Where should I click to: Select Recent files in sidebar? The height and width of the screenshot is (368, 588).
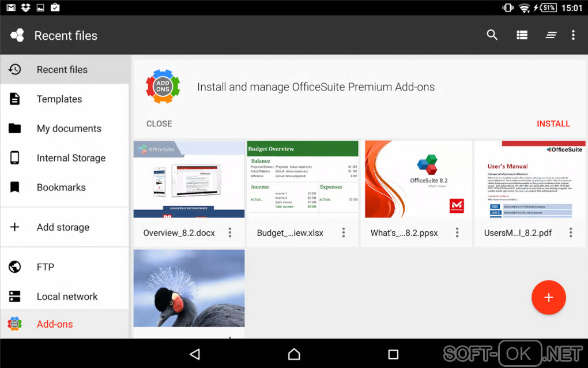pyautogui.click(x=65, y=69)
